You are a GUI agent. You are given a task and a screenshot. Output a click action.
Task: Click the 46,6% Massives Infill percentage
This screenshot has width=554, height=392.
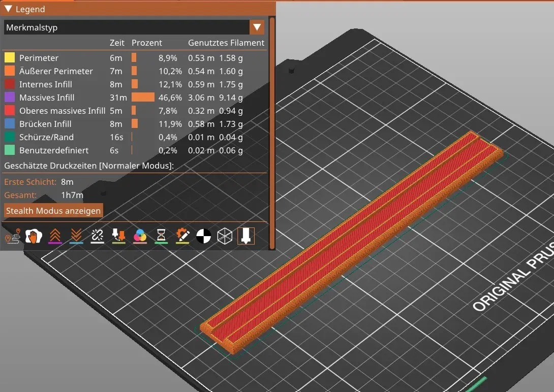point(170,97)
